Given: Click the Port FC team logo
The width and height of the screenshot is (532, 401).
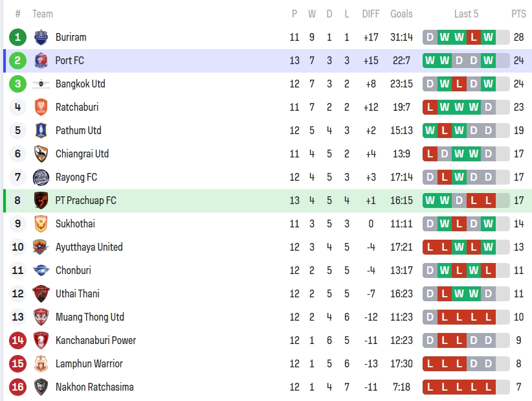Looking at the screenshot, I should pyautogui.click(x=41, y=60).
